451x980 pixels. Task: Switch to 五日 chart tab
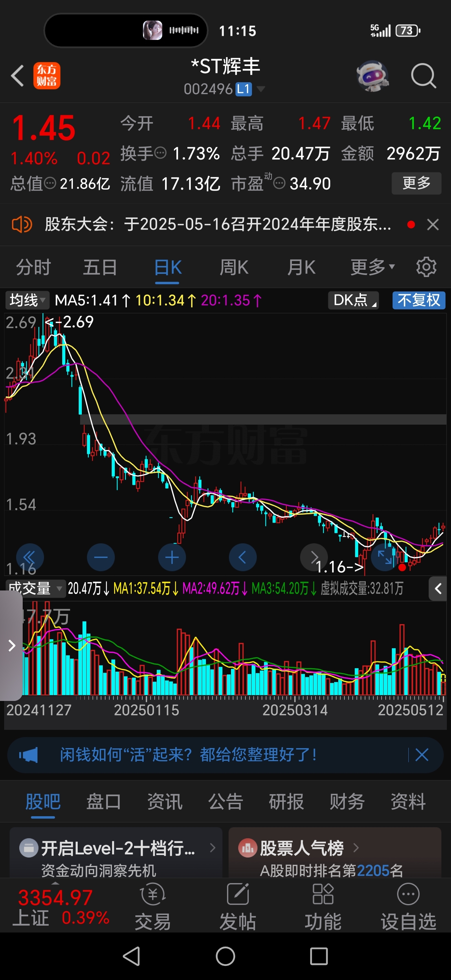[x=100, y=267]
